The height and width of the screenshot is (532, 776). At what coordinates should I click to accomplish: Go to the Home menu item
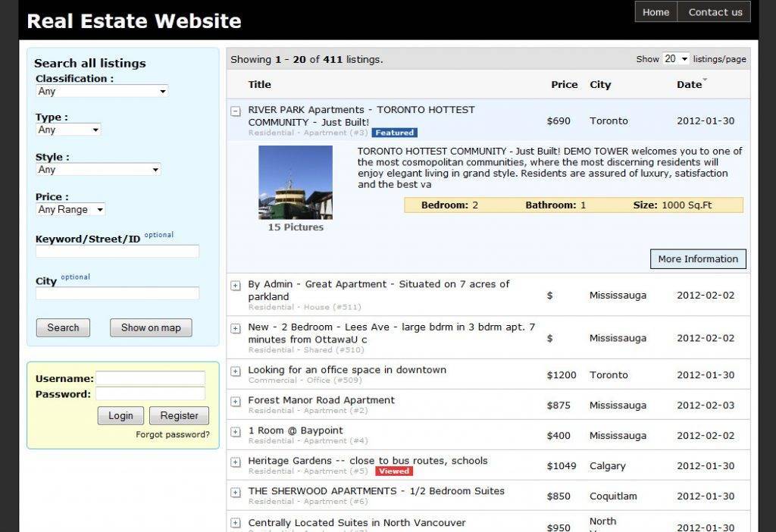(x=656, y=12)
